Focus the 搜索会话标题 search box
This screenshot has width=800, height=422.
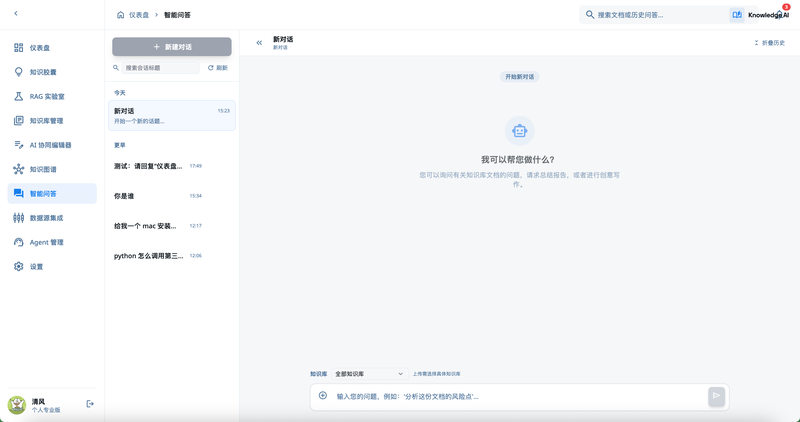[x=160, y=68]
